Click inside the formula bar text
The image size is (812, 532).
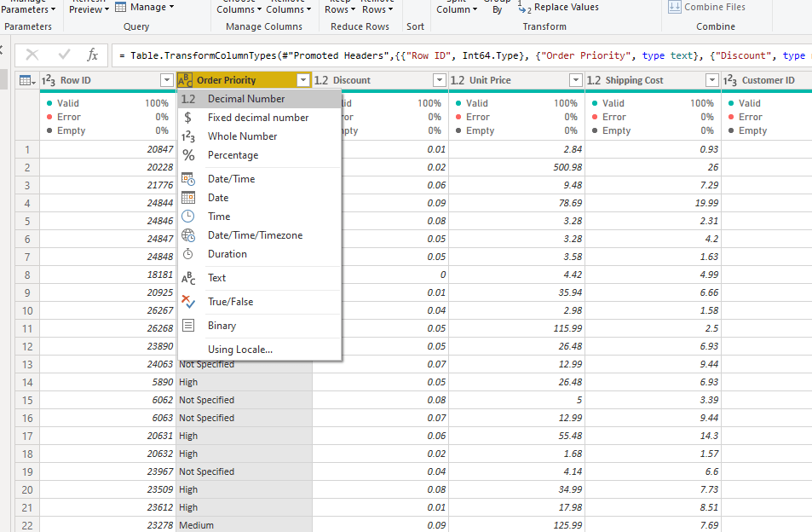point(461,55)
